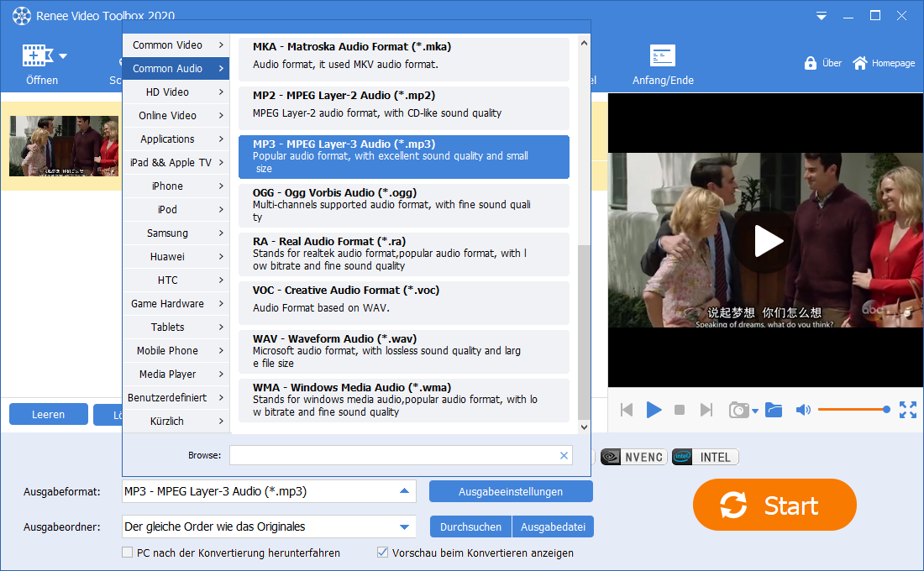Click the Start conversion button

coord(774,505)
